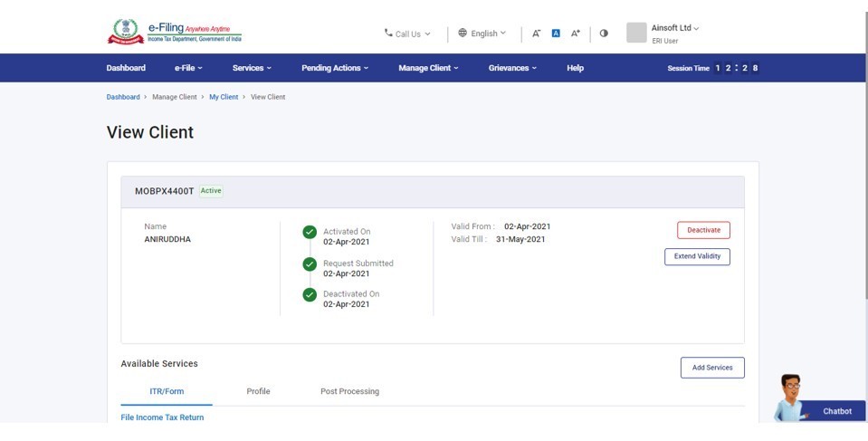
Task: Switch to the Profile tab
Action: click(258, 391)
